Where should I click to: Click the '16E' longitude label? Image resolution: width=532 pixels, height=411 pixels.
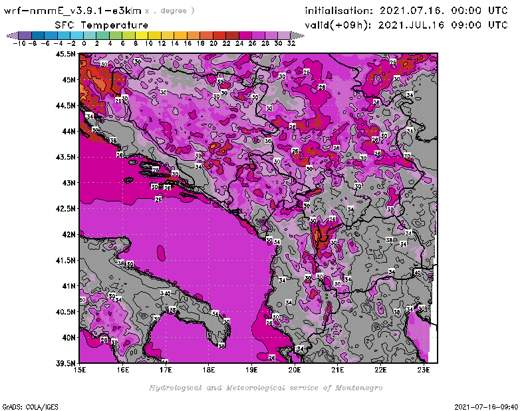(x=123, y=370)
